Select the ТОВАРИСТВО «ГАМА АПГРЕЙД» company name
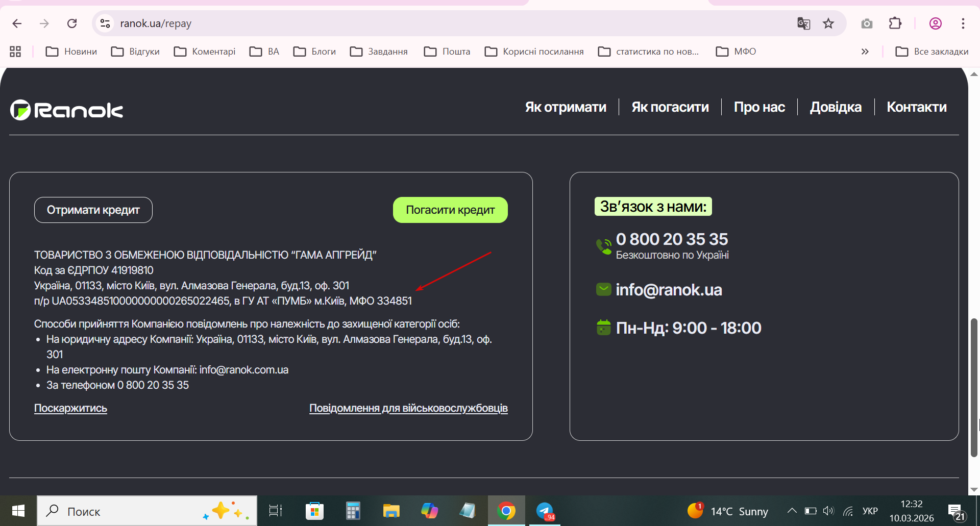This screenshot has height=526, width=980. [x=205, y=255]
